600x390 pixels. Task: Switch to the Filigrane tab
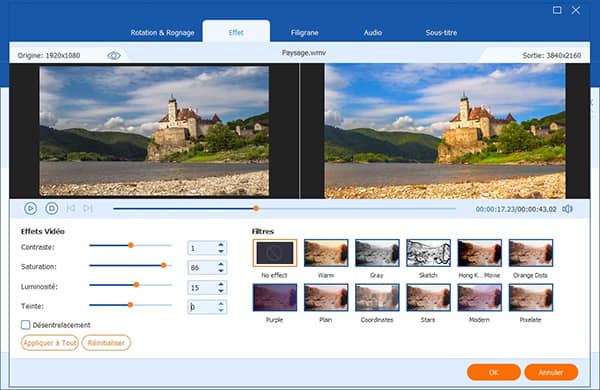pos(305,33)
